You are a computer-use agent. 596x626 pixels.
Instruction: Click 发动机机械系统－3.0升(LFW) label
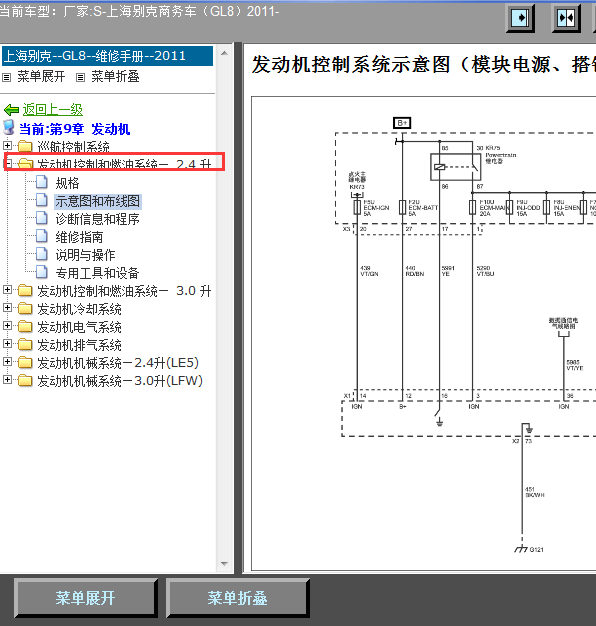[x=120, y=381]
